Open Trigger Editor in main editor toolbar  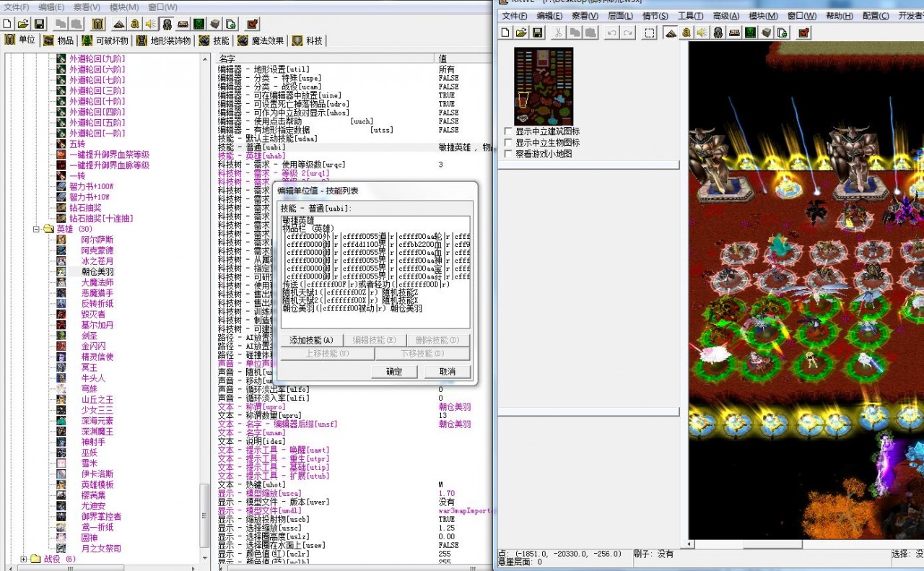tap(687, 32)
